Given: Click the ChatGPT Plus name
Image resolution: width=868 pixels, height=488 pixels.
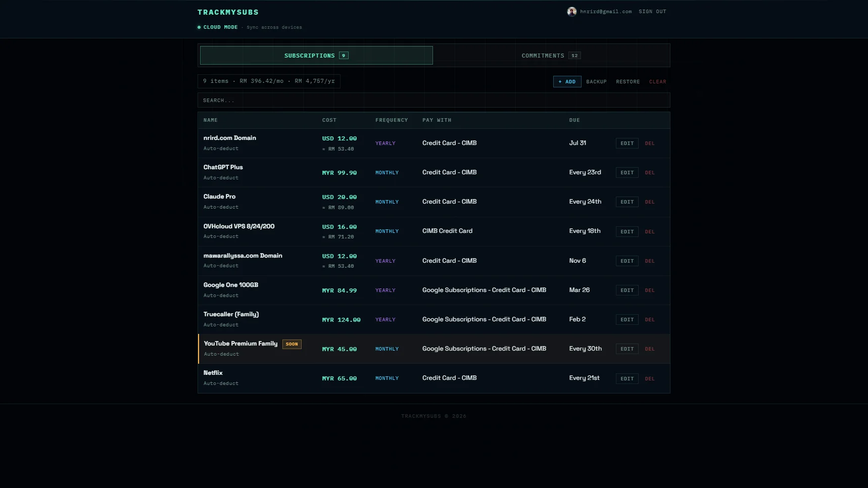Looking at the screenshot, I should 223,167.
